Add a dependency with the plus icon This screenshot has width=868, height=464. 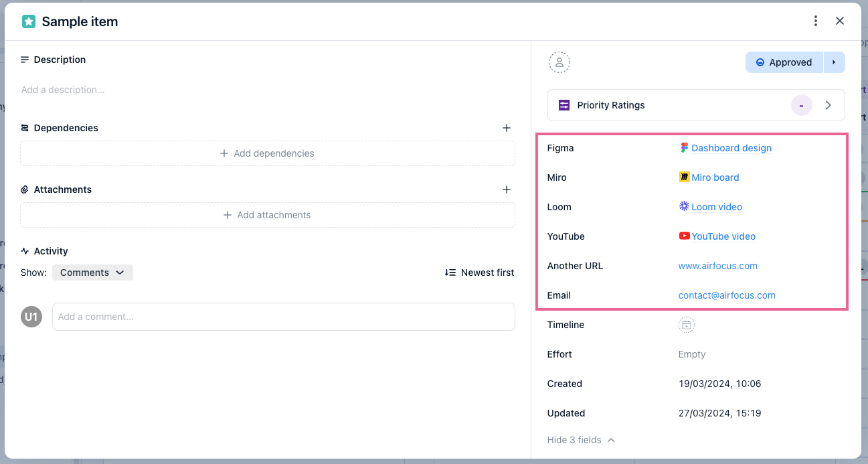pos(507,128)
